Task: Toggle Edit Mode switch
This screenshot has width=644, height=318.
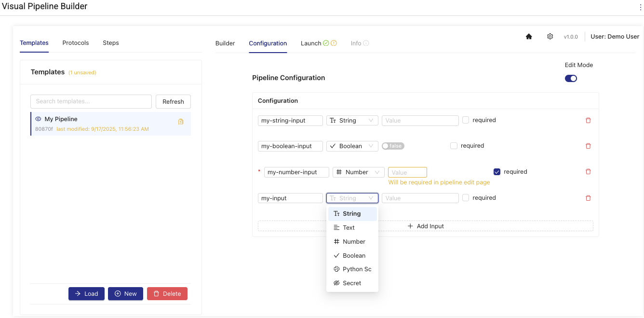Action: (x=571, y=78)
